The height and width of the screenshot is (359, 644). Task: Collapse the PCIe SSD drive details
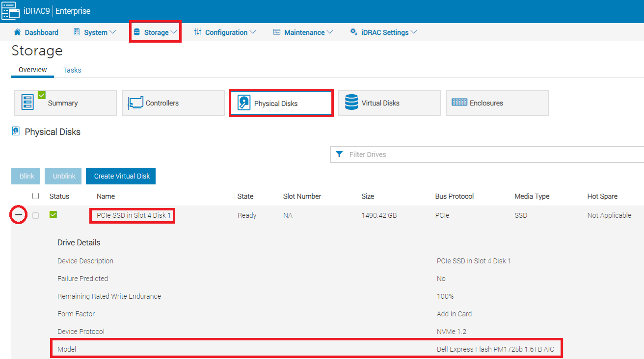[18, 215]
